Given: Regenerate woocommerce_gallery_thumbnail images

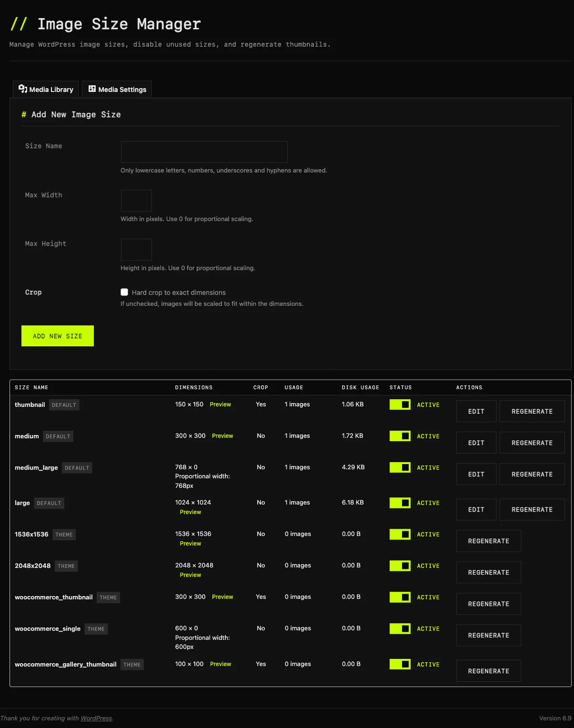Looking at the screenshot, I should 488,670.
